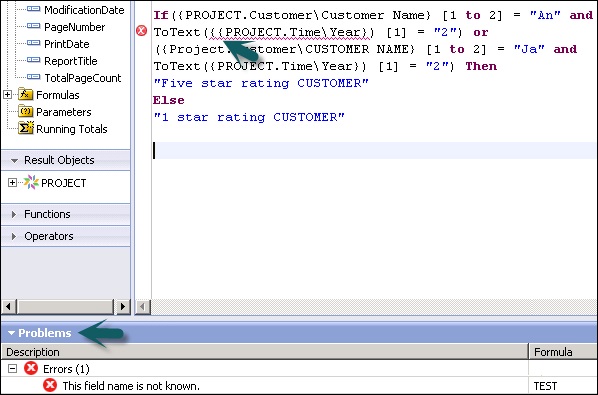Click the left-panel horizontal scrollbar thumb

click(65, 306)
